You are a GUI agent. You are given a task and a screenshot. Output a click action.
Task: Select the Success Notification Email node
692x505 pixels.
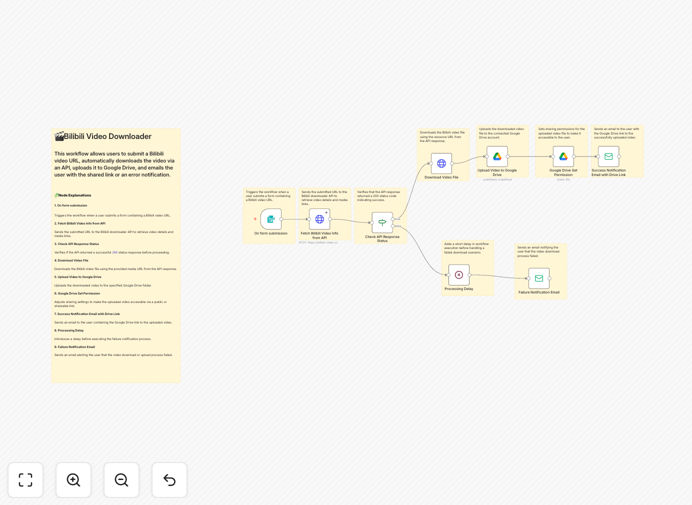(x=609, y=156)
